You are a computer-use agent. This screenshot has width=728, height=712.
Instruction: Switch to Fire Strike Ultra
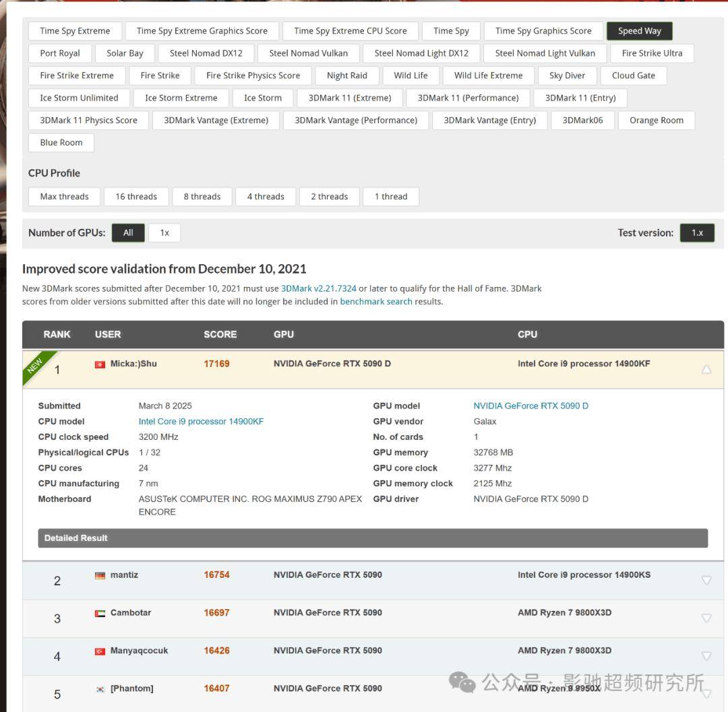click(652, 53)
